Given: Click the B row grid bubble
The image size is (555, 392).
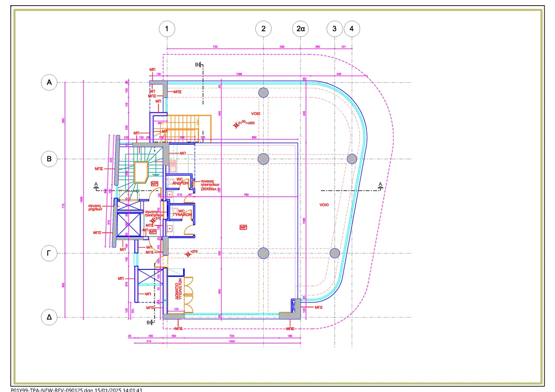Looking at the screenshot, I should point(49,159).
